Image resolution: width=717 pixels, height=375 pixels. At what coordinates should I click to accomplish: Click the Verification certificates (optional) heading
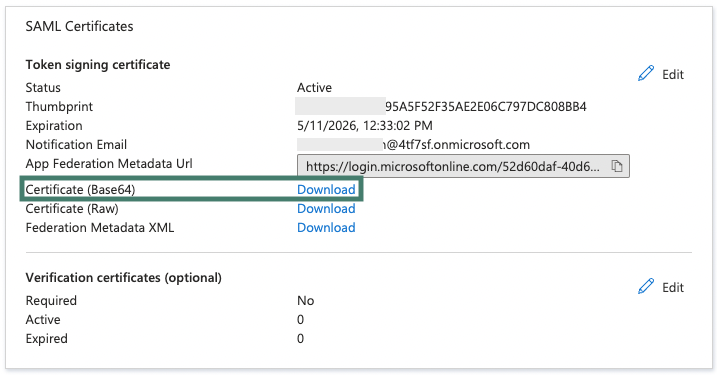[x=123, y=278]
